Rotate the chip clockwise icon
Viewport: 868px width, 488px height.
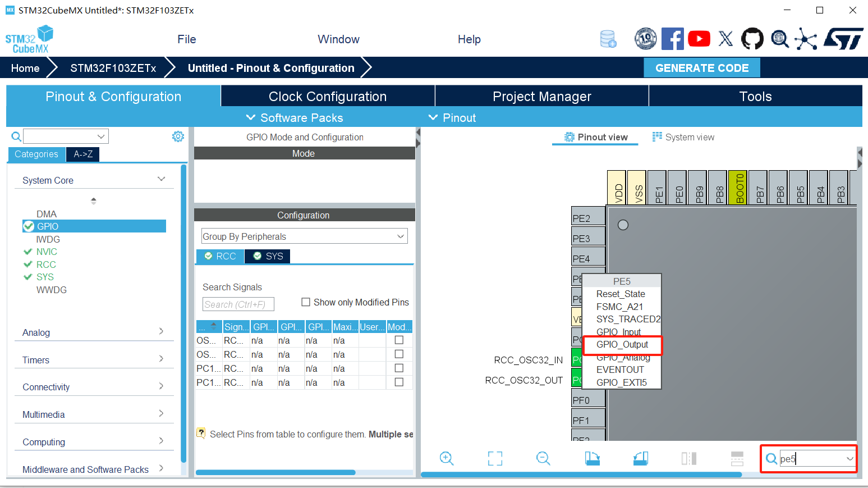click(592, 458)
